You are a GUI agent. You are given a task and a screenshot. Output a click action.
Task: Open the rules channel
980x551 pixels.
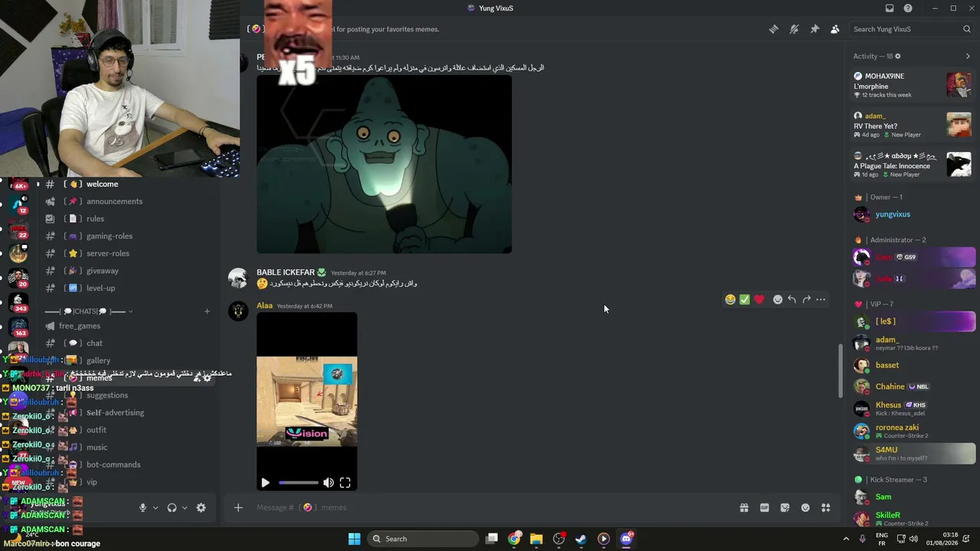click(127, 219)
